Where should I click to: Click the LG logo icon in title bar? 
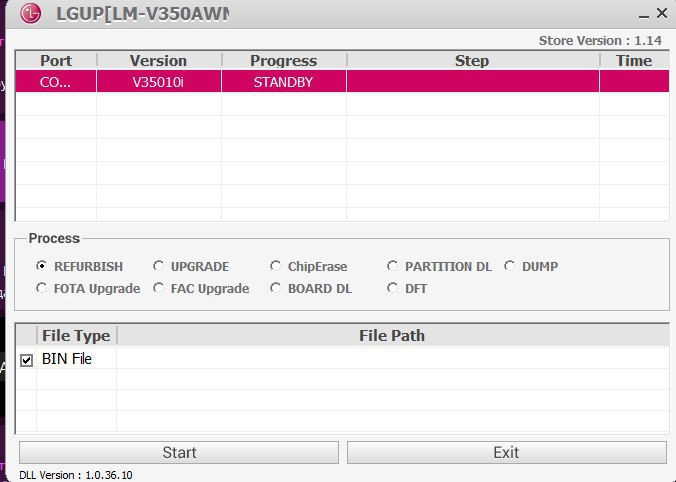pos(31,13)
